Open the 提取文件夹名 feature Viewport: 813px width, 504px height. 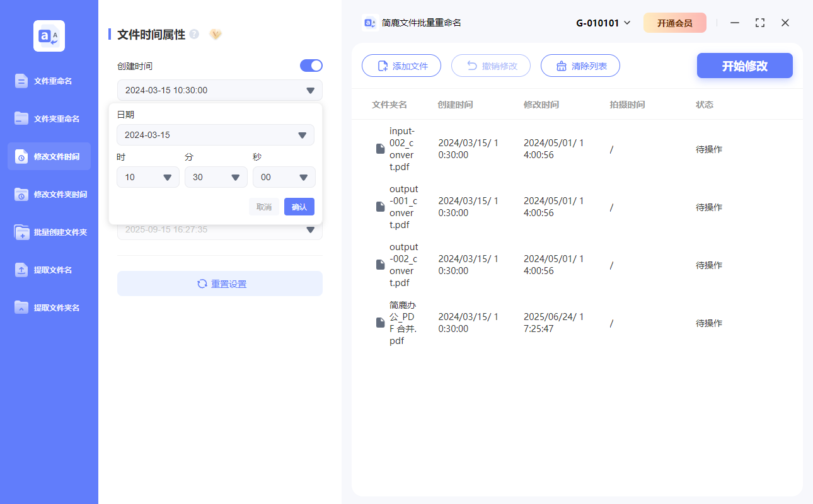click(x=23, y=307)
